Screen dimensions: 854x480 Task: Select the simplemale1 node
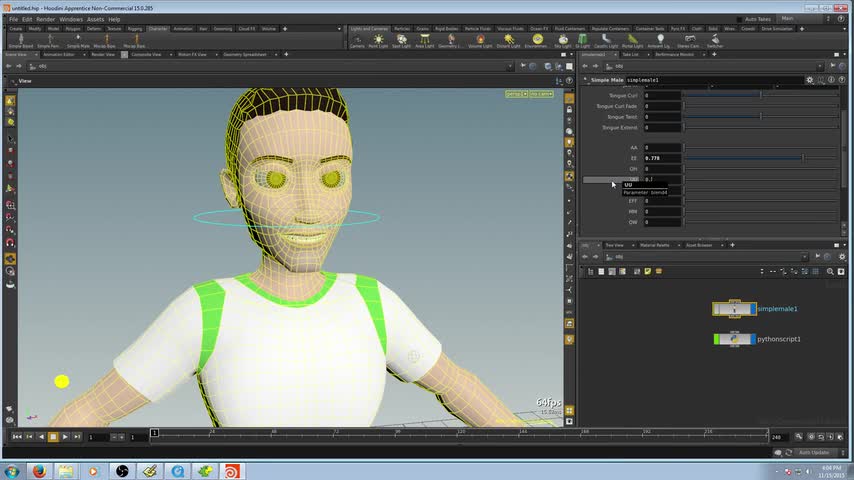pyautogui.click(x=735, y=309)
